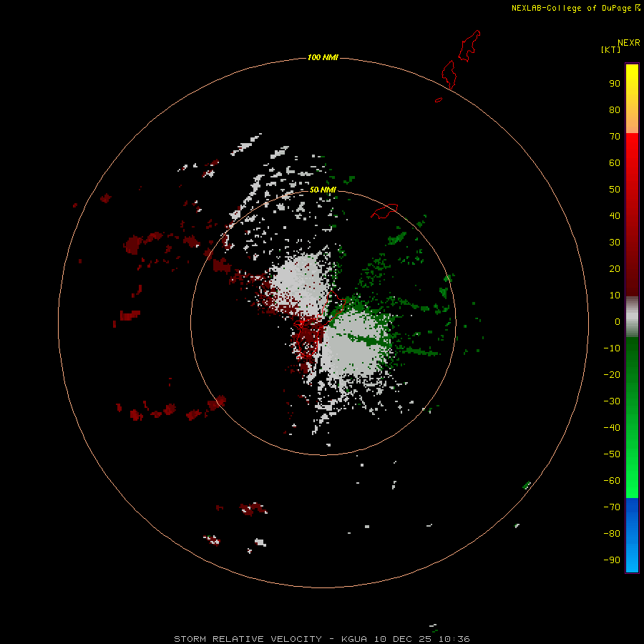Click the NEXR label above the color bar
Image resolution: width=644 pixels, height=644 pixels.
point(629,43)
